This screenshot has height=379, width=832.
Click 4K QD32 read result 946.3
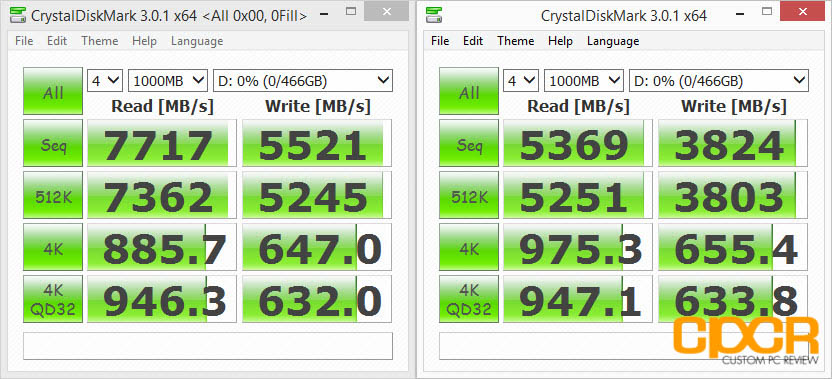click(x=162, y=299)
